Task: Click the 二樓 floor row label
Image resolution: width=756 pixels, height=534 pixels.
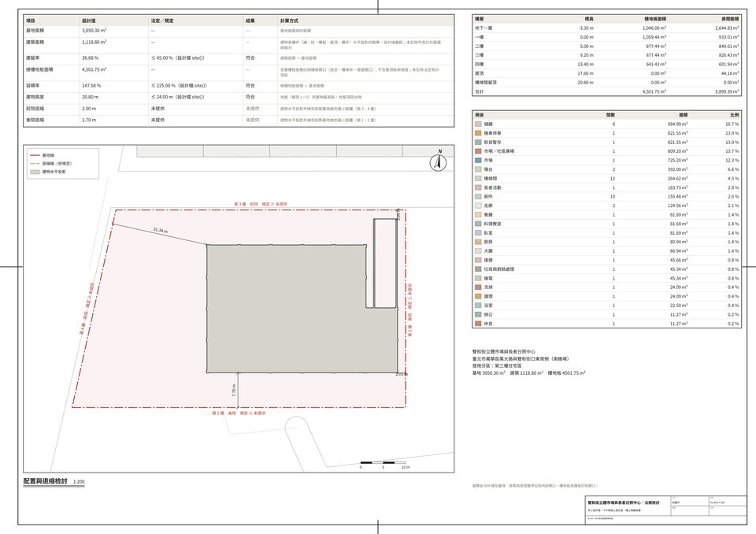Action: pos(480,46)
